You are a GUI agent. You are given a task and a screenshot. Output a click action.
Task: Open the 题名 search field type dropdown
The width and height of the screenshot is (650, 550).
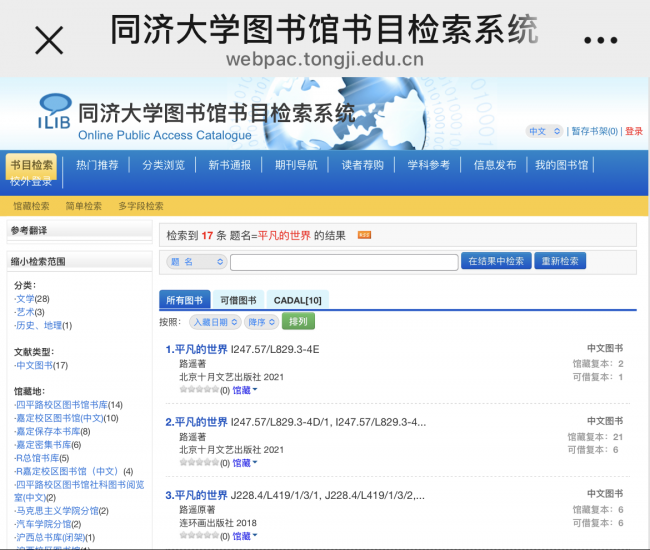(197, 261)
